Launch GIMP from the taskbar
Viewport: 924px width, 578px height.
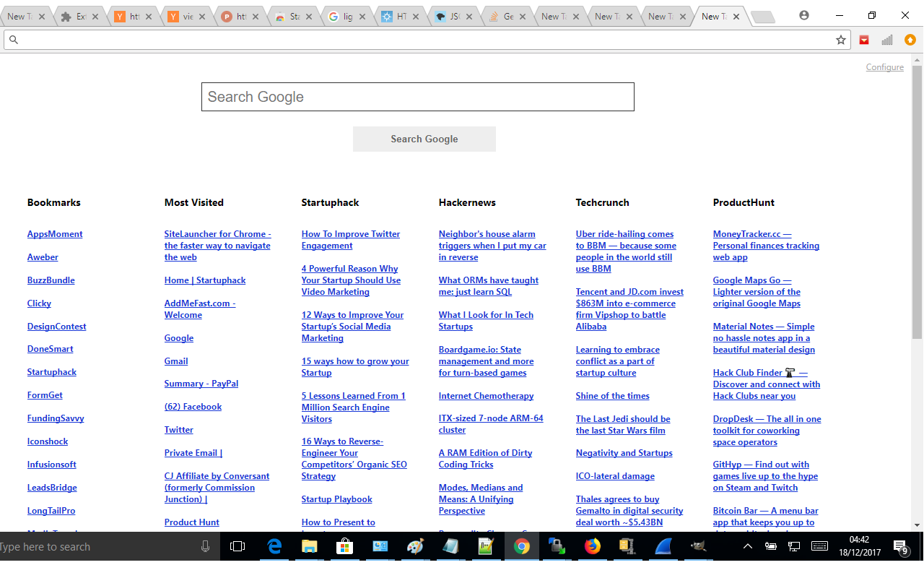point(697,546)
